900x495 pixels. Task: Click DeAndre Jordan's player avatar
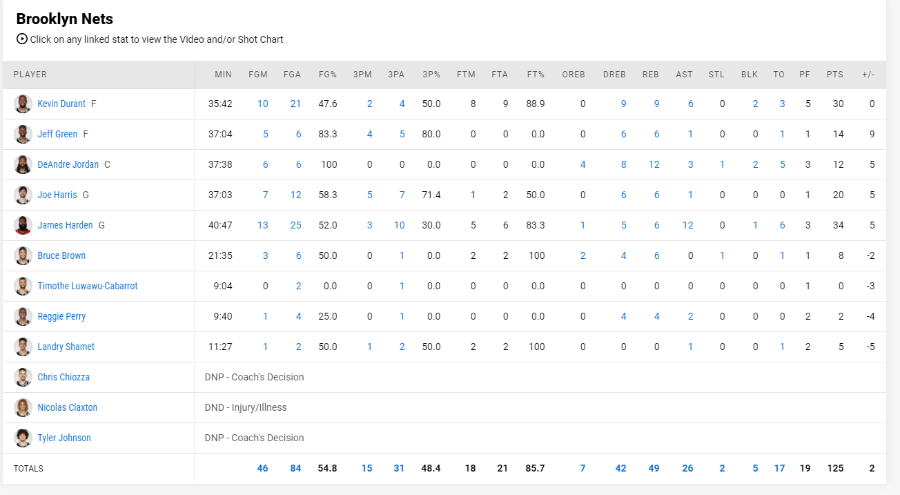23,165
